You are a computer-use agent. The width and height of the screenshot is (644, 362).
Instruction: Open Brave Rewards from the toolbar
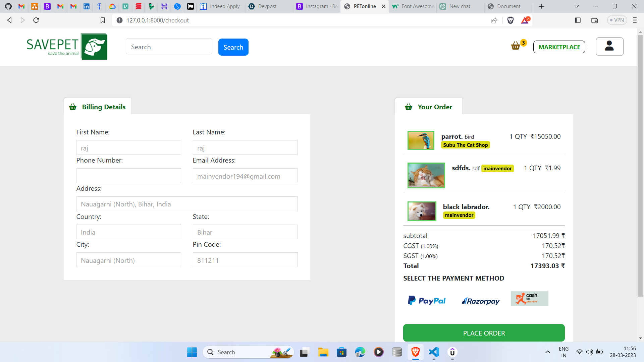point(525,20)
